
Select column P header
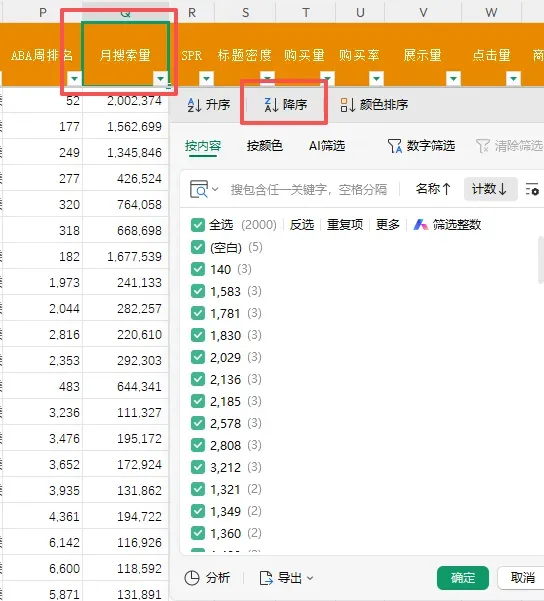42,12
